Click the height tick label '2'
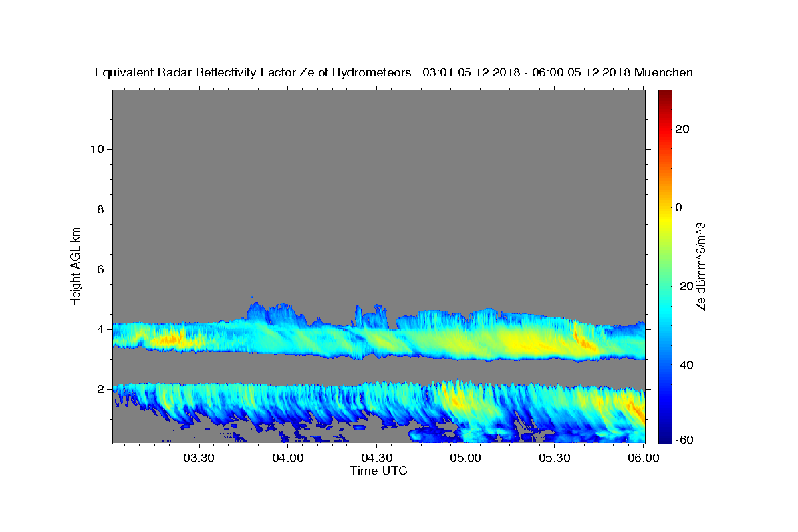 [x=100, y=389]
